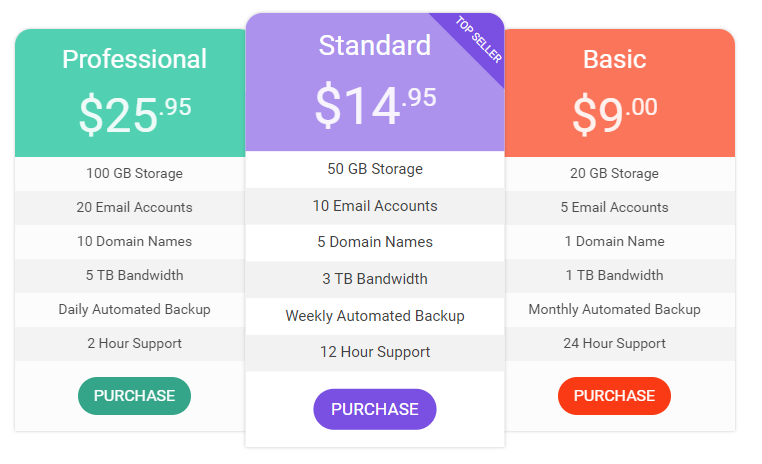Click the red Basic PURCHASE button
Image resolution: width=762 pixels, height=464 pixels.
(x=614, y=395)
